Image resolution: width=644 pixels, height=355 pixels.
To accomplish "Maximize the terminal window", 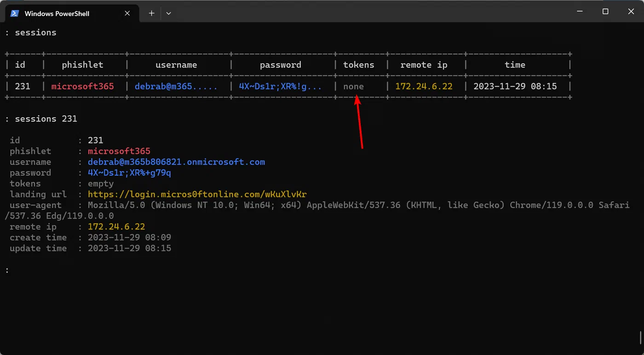I will [605, 11].
